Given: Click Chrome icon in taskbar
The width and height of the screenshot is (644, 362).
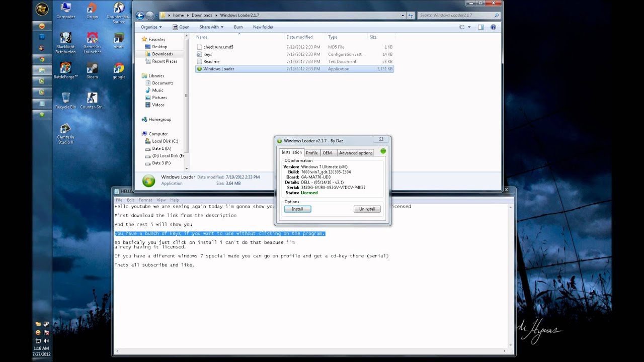Looking at the screenshot, I should (42, 59).
